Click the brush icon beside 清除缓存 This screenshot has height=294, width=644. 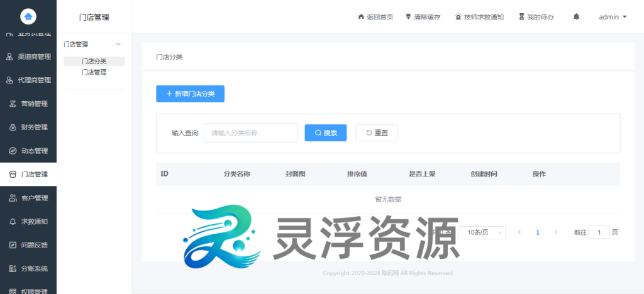408,17
